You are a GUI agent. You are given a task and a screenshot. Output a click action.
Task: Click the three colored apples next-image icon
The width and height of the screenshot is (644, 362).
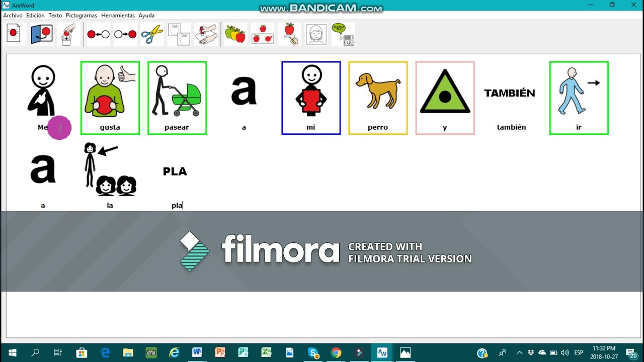click(235, 34)
